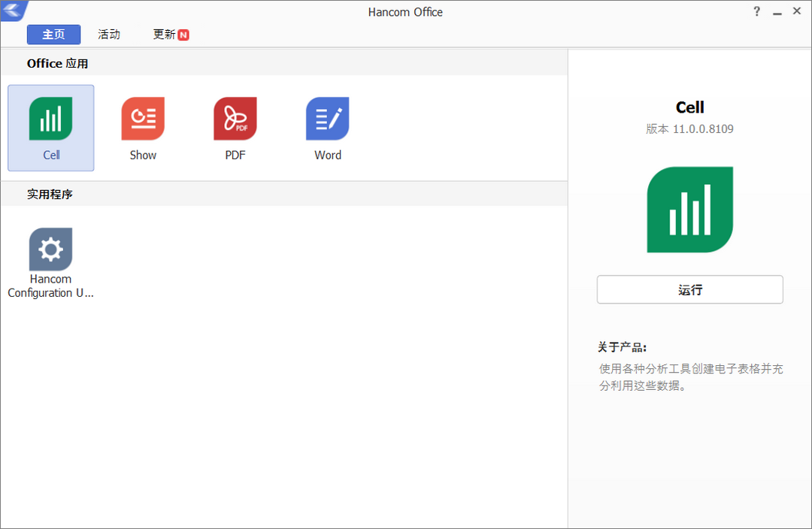812x529 pixels.
Task: Click the Word app label text
Action: 327,155
